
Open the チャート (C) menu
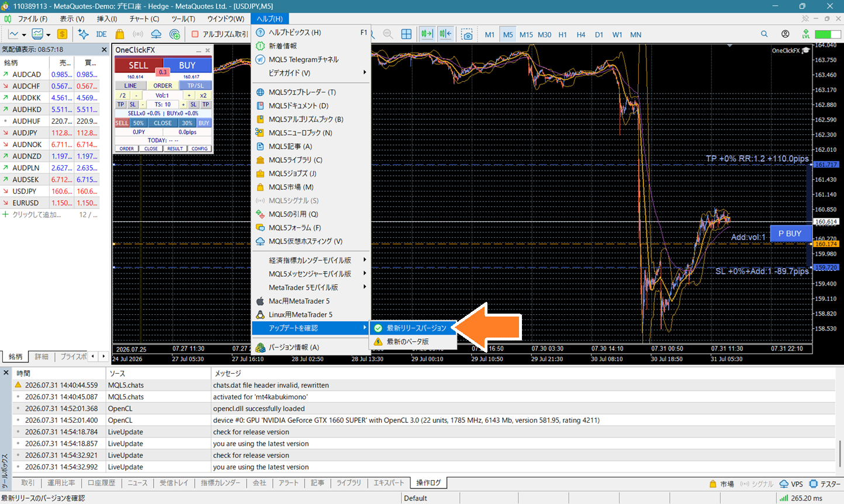144,19
